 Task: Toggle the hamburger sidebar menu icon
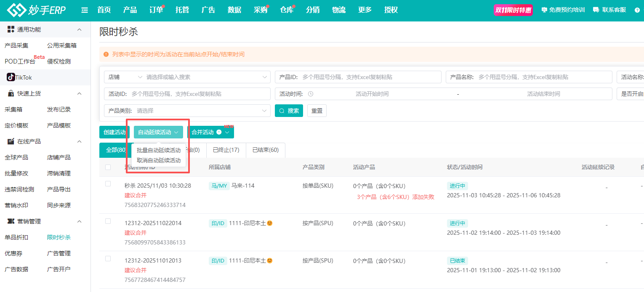[x=85, y=10]
